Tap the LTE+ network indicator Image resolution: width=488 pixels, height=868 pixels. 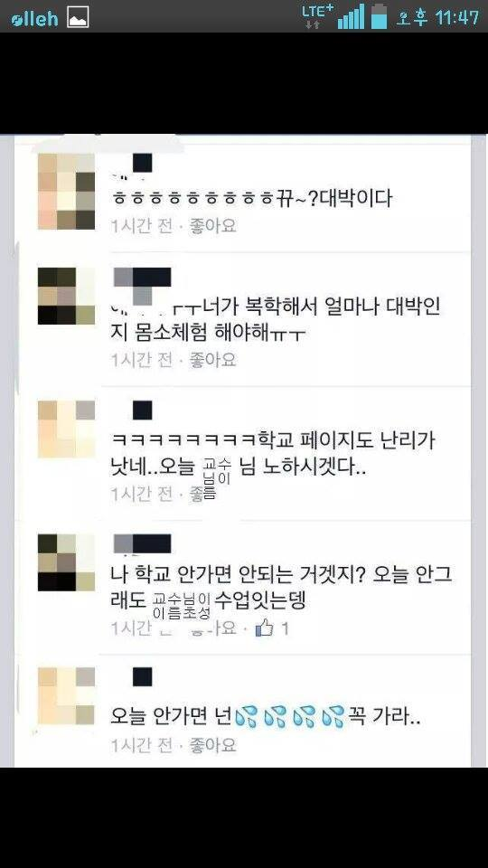(317, 16)
